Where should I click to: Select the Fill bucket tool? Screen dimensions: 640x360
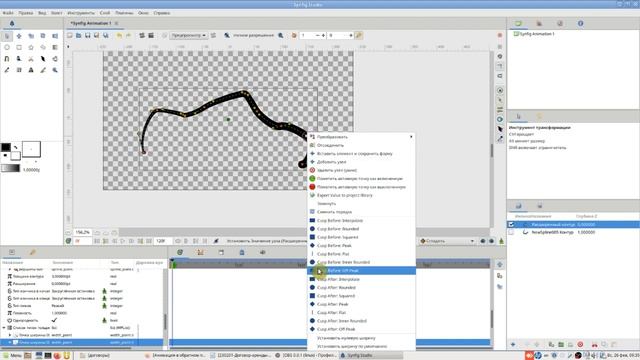point(55,59)
